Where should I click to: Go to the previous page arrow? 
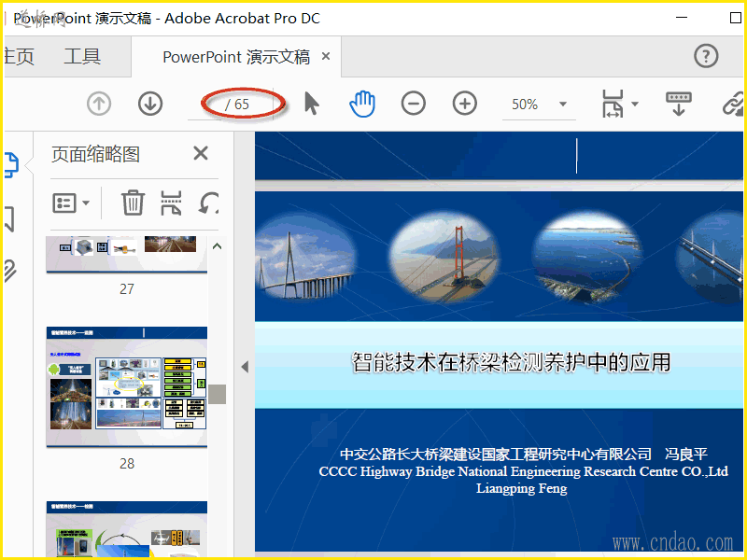(x=99, y=104)
